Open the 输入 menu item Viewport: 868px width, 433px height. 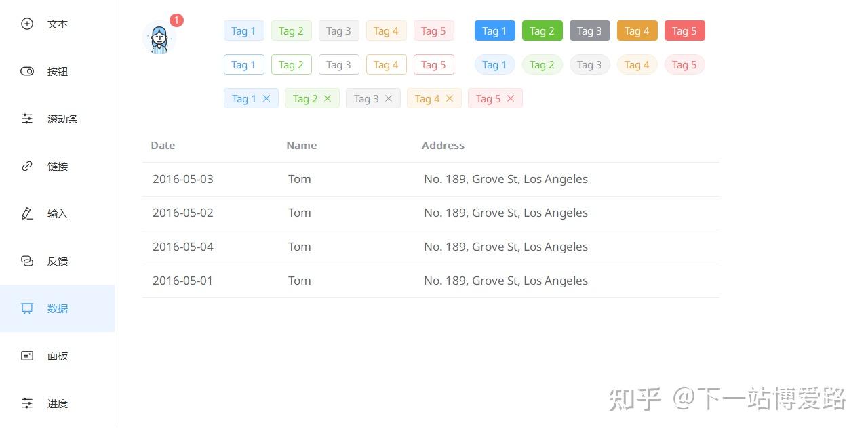pos(58,213)
